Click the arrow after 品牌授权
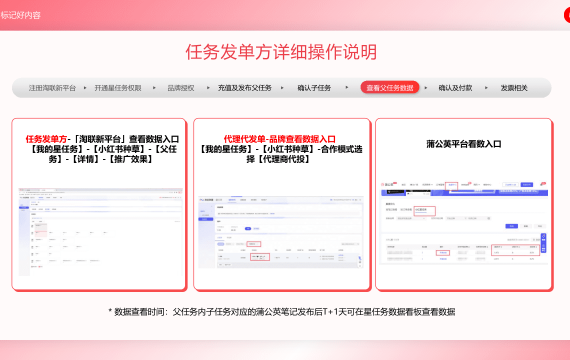Image resolution: width=570 pixels, height=360 pixels. coord(208,88)
